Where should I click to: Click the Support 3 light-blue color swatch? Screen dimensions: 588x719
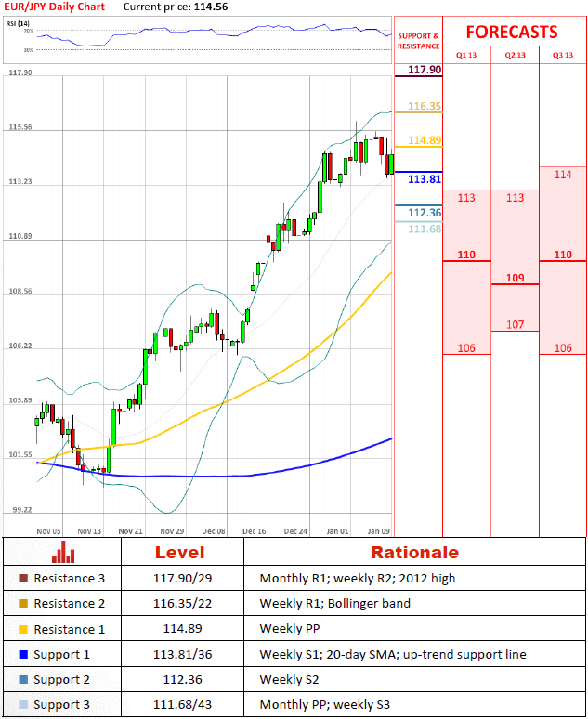pos(23,705)
